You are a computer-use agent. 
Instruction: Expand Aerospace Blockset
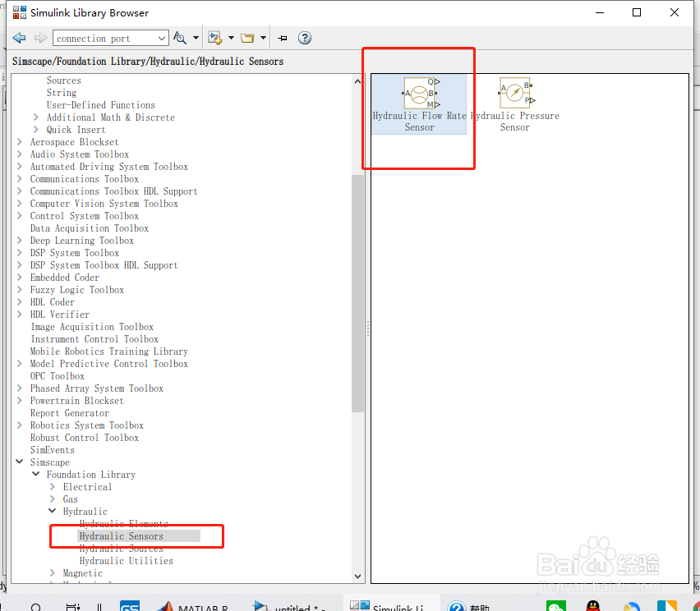[x=20, y=142]
